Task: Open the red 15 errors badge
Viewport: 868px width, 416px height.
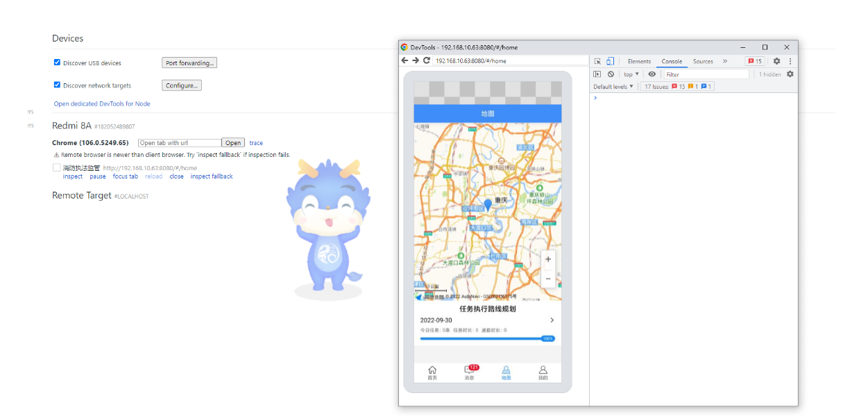Action: pos(755,61)
